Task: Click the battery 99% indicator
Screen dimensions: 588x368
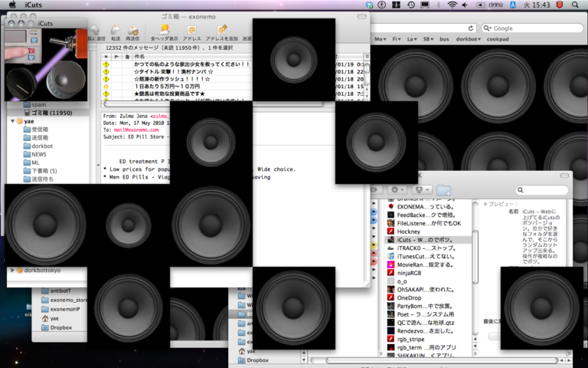Action: [490, 5]
